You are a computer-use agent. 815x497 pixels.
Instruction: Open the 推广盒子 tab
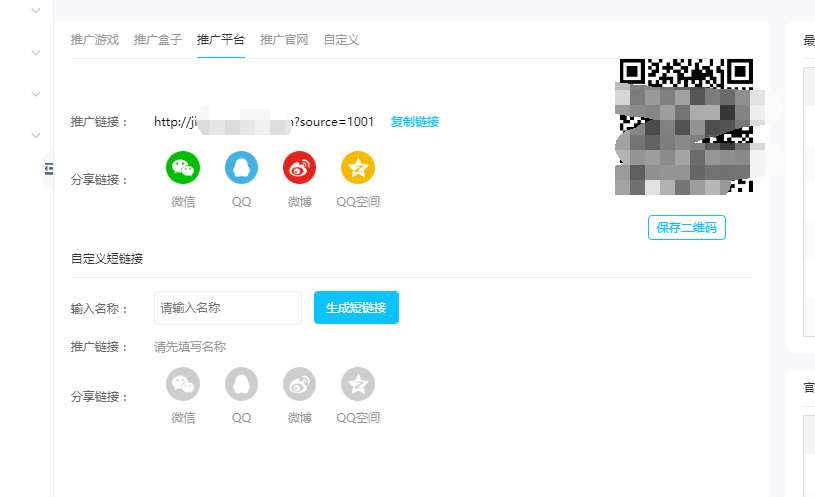click(x=158, y=40)
